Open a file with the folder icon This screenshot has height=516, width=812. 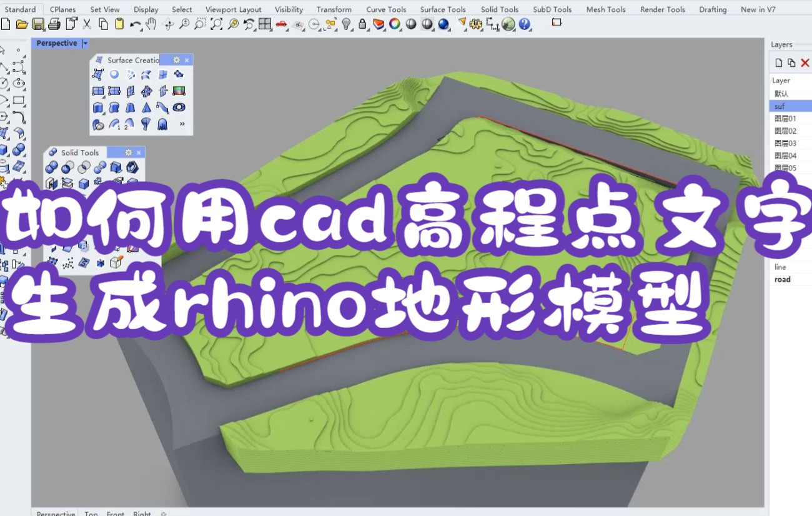[x=22, y=24]
